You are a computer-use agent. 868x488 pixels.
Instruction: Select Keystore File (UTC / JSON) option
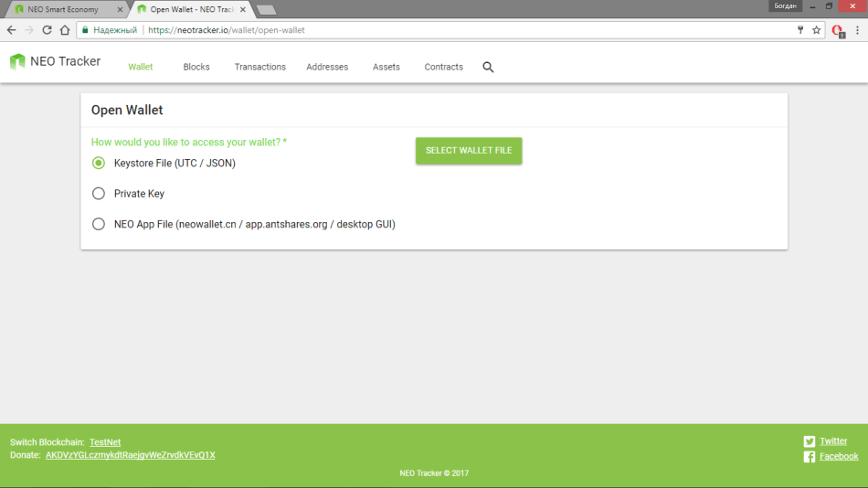click(99, 163)
